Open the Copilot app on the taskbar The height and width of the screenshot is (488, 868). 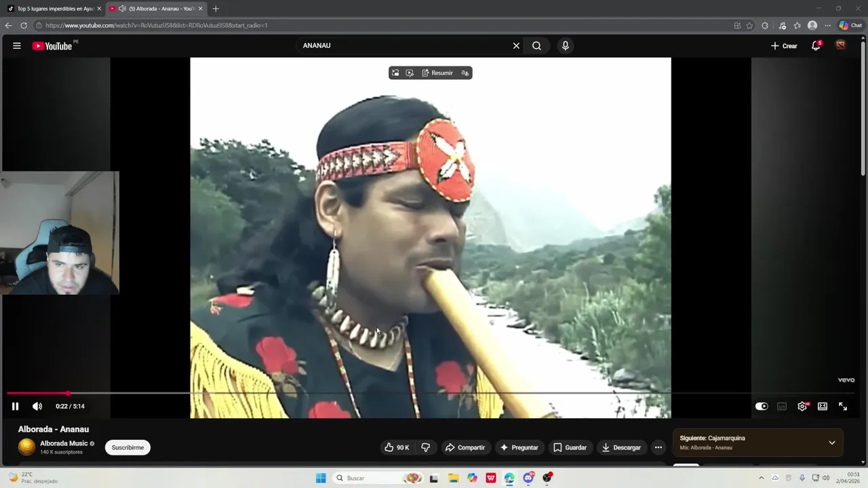(472, 478)
